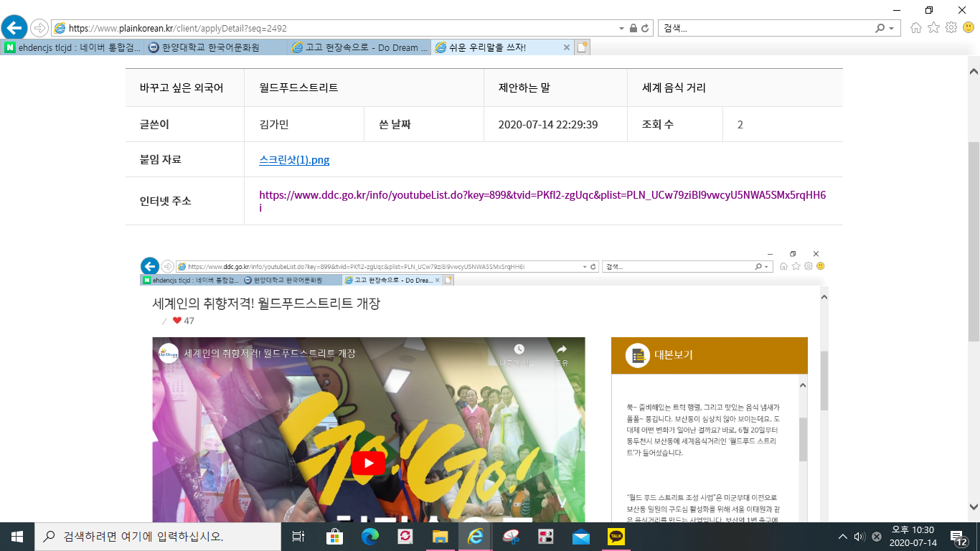The height and width of the screenshot is (551, 980).
Task: Launch Microsoft Edge from the taskbar
Action: [x=370, y=537]
